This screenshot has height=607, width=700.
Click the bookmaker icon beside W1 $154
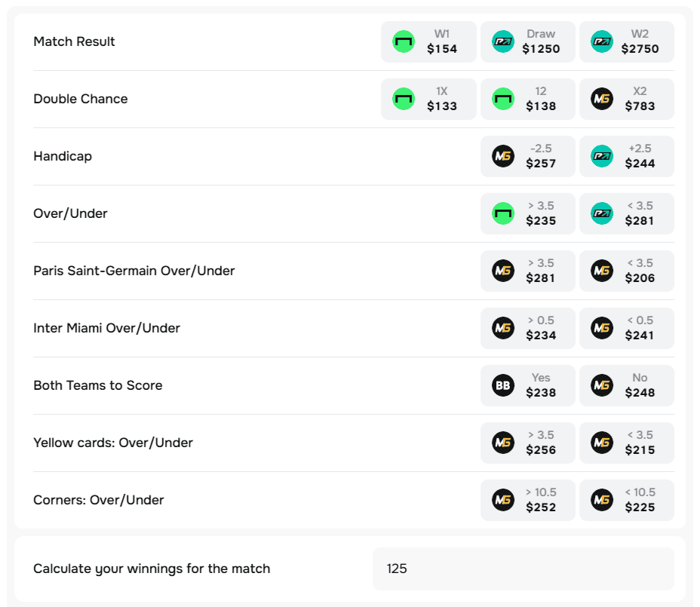pos(404,41)
